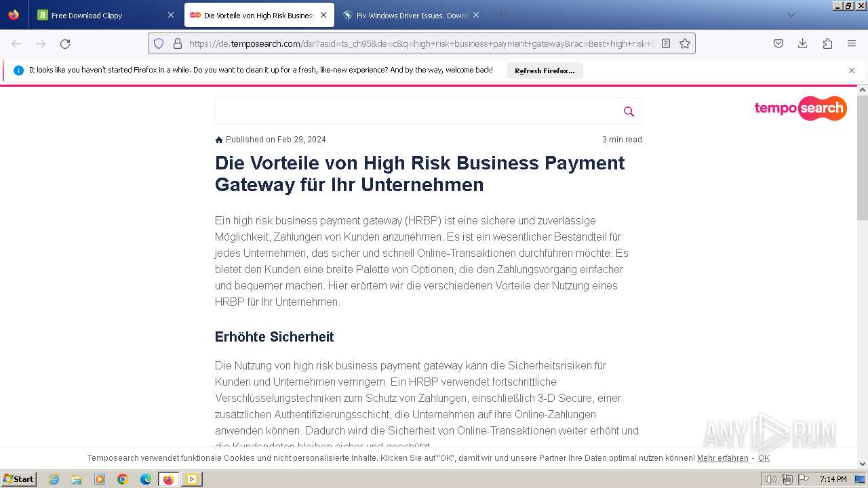
Task: Click the page vertical scrollbar thumb
Action: 863,157
